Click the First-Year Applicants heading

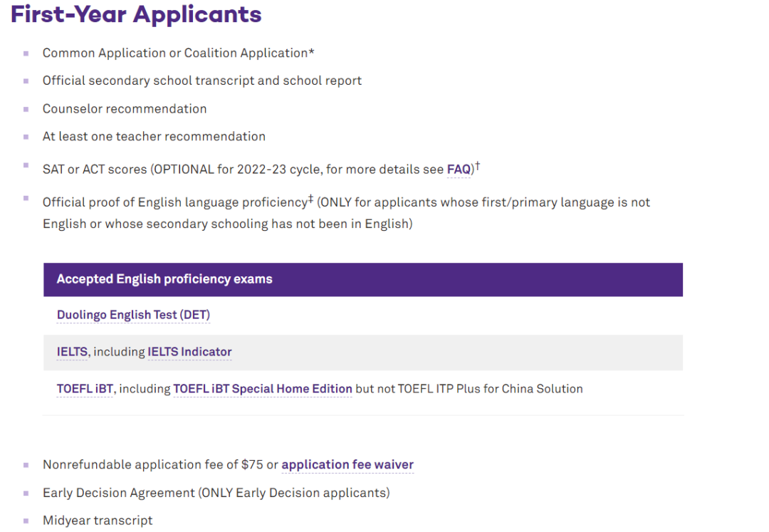[x=136, y=14]
